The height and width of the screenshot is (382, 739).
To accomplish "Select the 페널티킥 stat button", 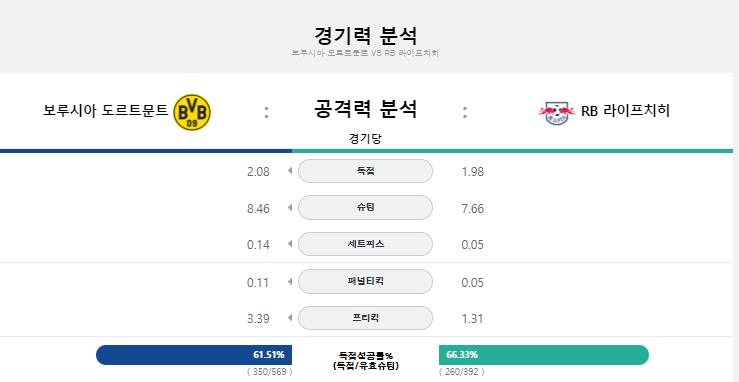I will (365, 282).
